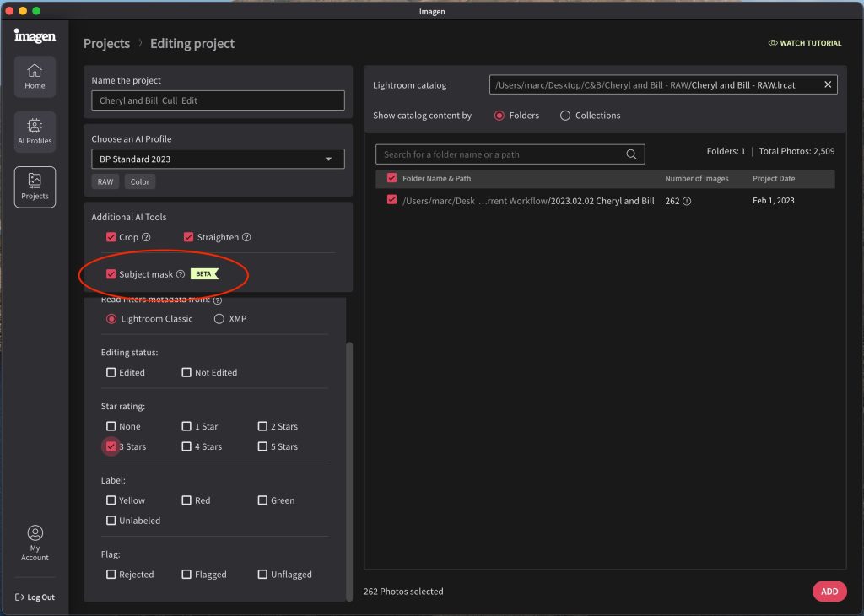The width and height of the screenshot is (864, 616).
Task: Show help for Crop tool
Action: click(146, 237)
